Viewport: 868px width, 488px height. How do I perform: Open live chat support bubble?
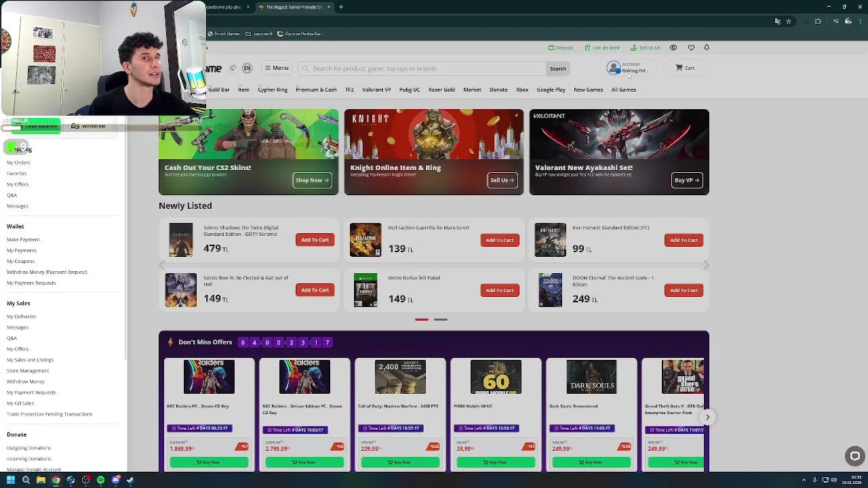coord(855,457)
